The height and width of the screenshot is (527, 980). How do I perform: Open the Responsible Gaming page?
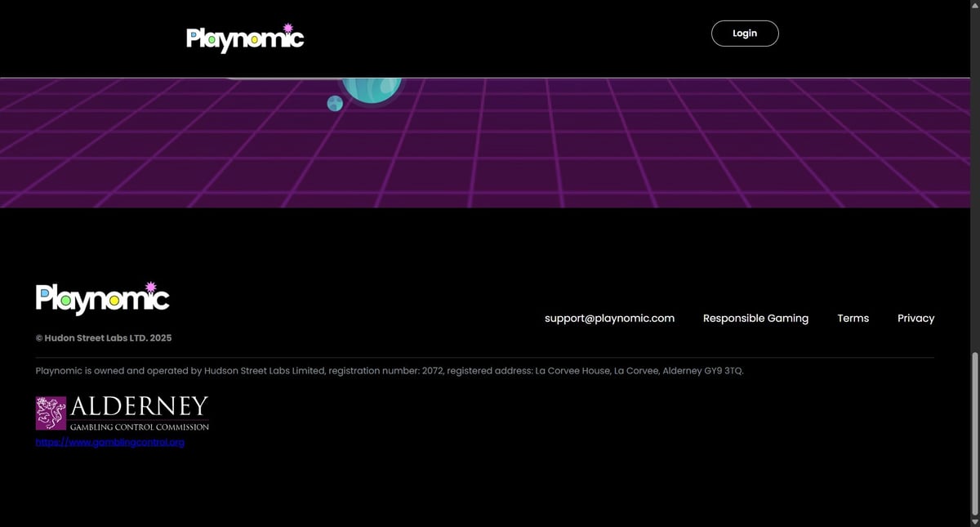tap(755, 319)
